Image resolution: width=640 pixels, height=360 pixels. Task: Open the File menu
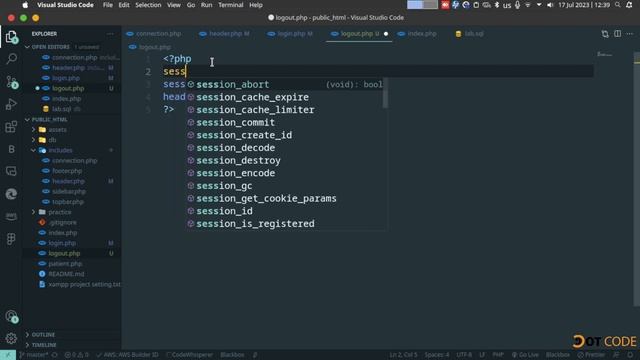pos(108,5)
